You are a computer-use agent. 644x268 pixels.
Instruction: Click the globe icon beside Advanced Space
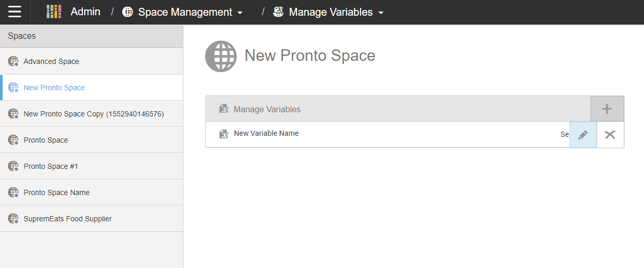(14, 61)
